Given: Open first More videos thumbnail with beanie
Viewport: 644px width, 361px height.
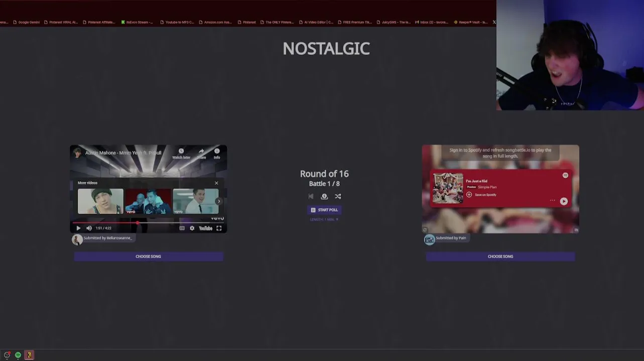Looking at the screenshot, I should [x=100, y=201].
